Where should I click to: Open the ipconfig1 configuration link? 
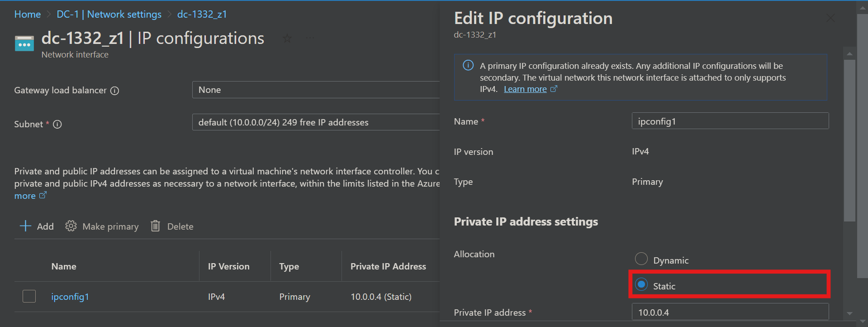coord(70,297)
